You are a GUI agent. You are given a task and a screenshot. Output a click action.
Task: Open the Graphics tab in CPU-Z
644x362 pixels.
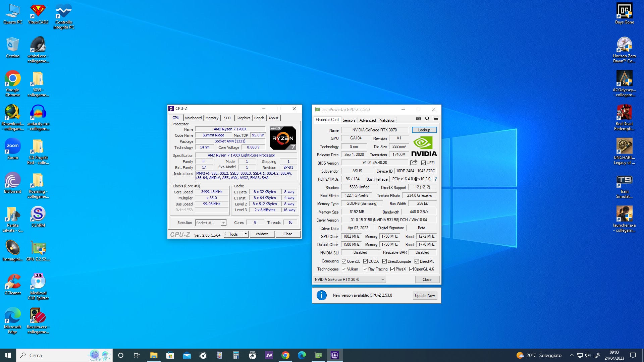coord(243,118)
